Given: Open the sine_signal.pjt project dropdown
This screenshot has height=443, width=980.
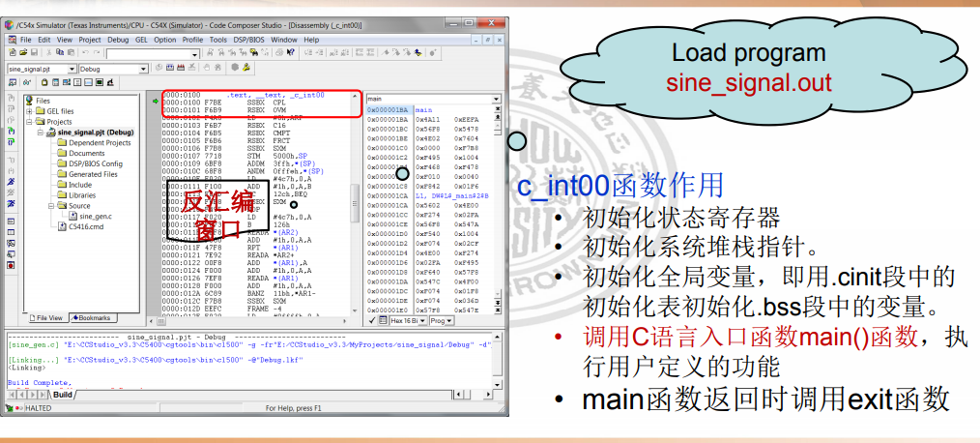Looking at the screenshot, I should (x=72, y=69).
